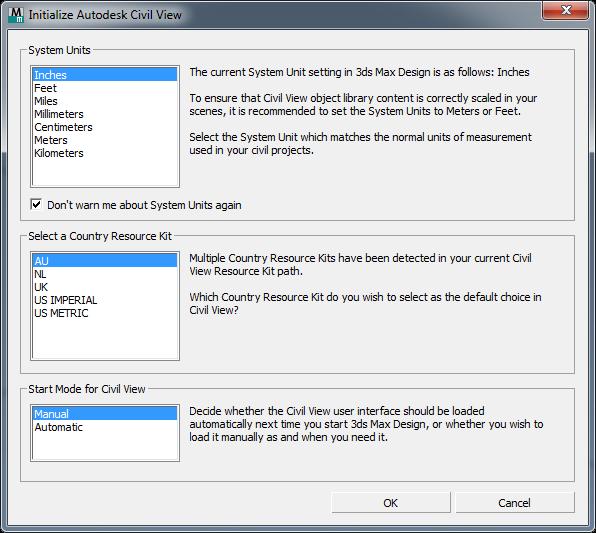Viewport: 596px width, 533px height.
Task: Close the Initialize Civil View window
Action: coord(566,10)
